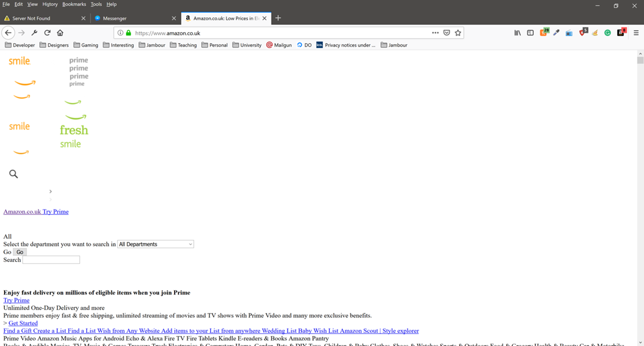The image size is (644, 346).
Task: Save page to Pocket
Action: click(x=446, y=32)
